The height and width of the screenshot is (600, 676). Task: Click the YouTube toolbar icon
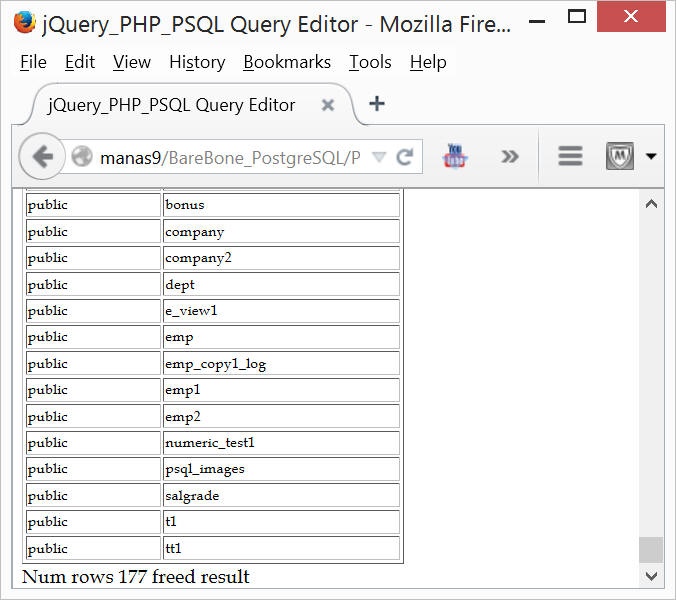click(x=456, y=156)
